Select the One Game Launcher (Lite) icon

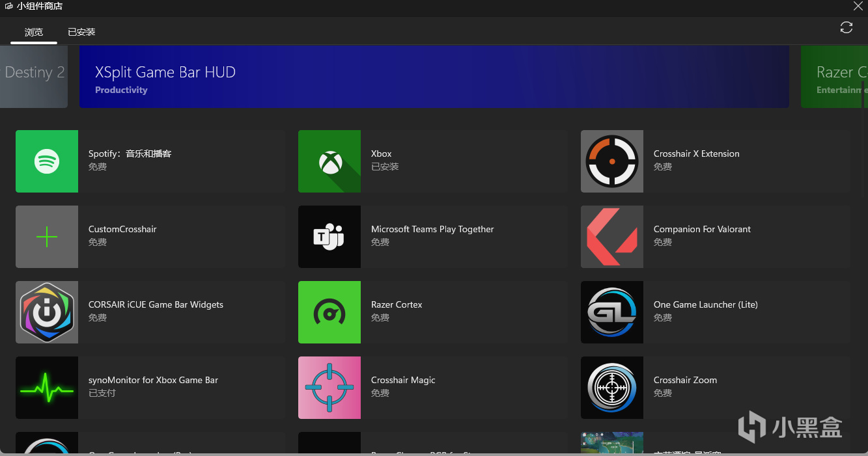(x=612, y=312)
